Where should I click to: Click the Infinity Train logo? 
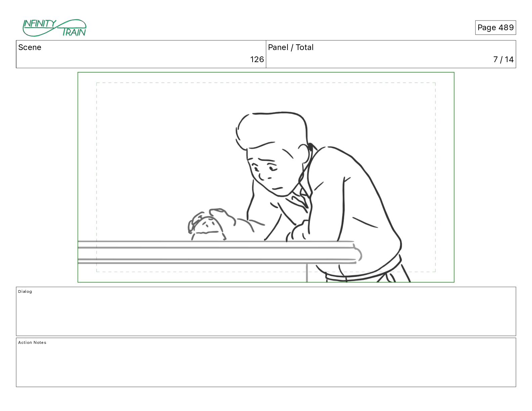[54, 28]
